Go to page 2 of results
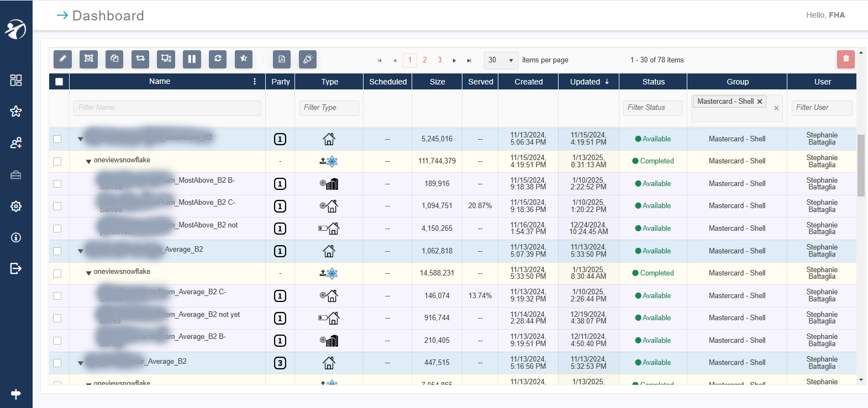This screenshot has width=868, height=408. (424, 60)
